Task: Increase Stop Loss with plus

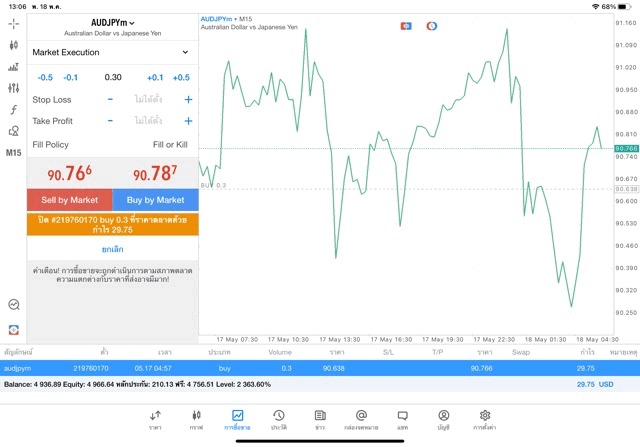Action: coord(188,99)
